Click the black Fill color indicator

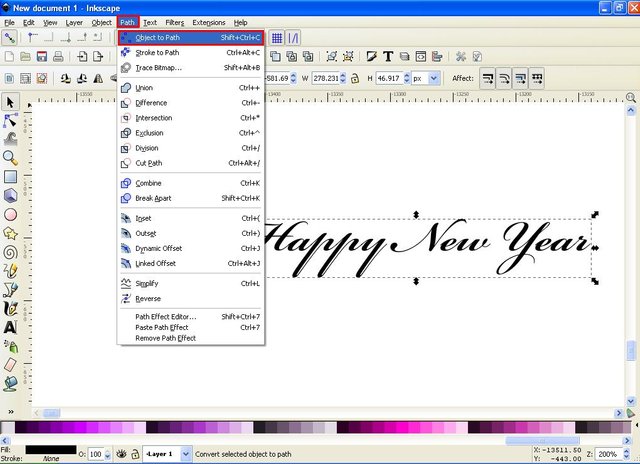coord(51,450)
